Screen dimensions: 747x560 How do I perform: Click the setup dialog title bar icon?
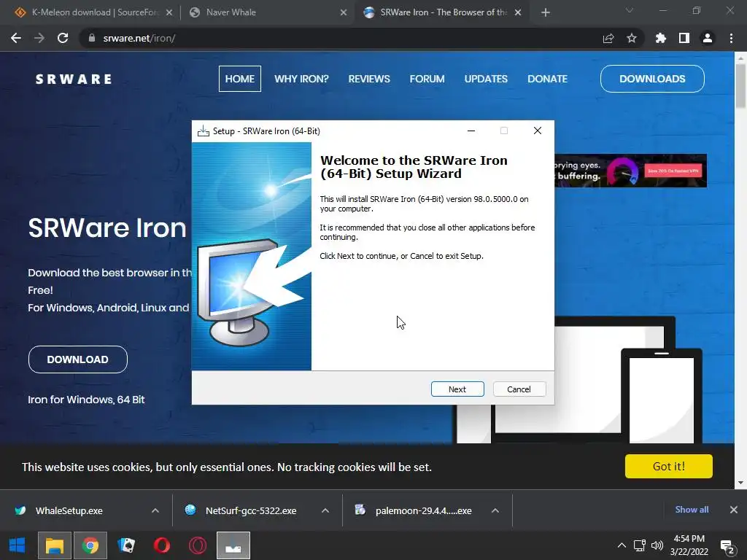click(x=204, y=131)
